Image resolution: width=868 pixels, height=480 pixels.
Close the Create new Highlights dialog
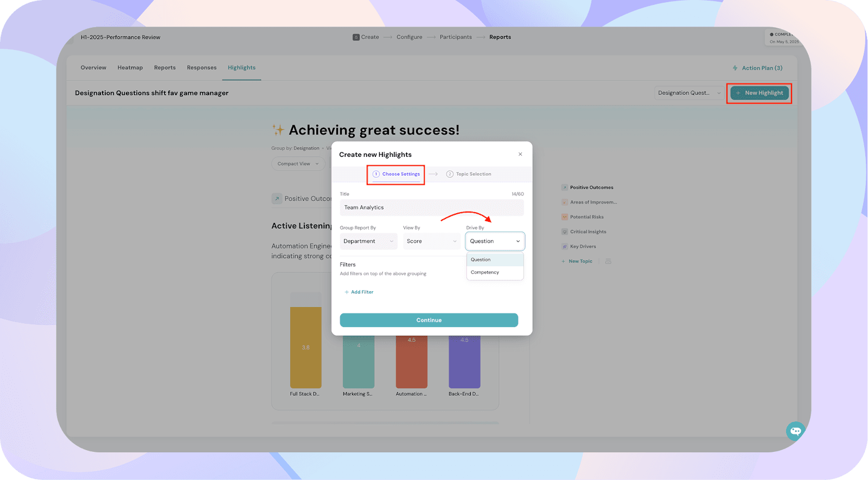(520, 154)
